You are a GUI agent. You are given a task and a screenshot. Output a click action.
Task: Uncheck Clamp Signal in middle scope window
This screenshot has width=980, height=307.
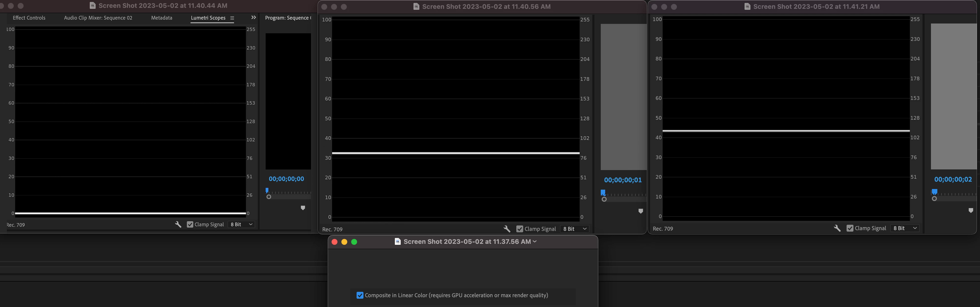coord(520,229)
